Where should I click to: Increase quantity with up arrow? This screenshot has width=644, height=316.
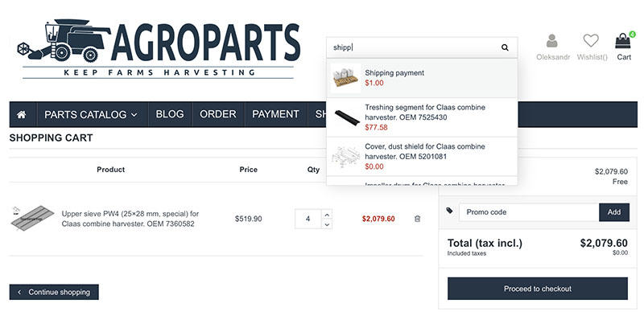pyautogui.click(x=327, y=214)
